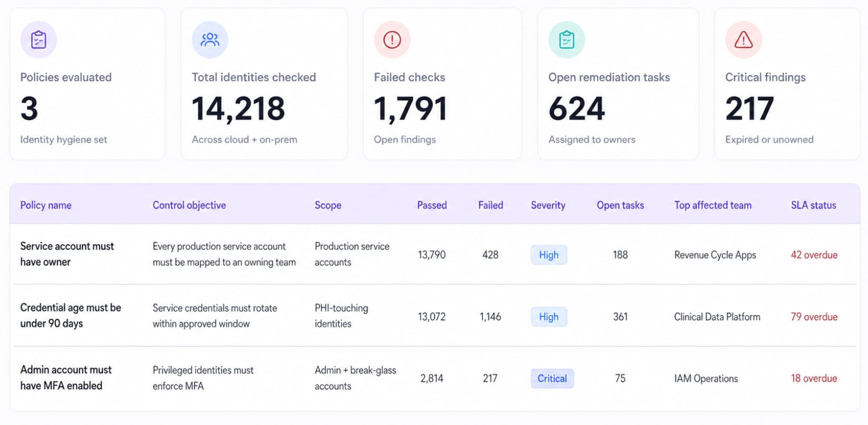Sort by the Policy name column header
The width and height of the screenshot is (868, 425).
coord(46,205)
